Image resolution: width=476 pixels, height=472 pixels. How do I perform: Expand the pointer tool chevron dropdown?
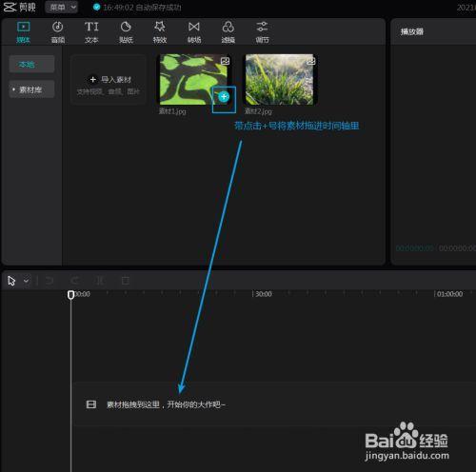[26, 281]
